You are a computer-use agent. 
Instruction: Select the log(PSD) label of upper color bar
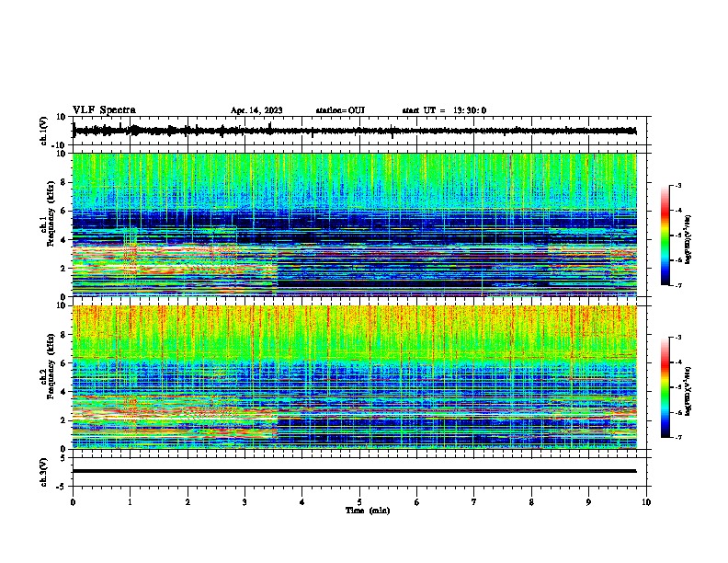688,239
